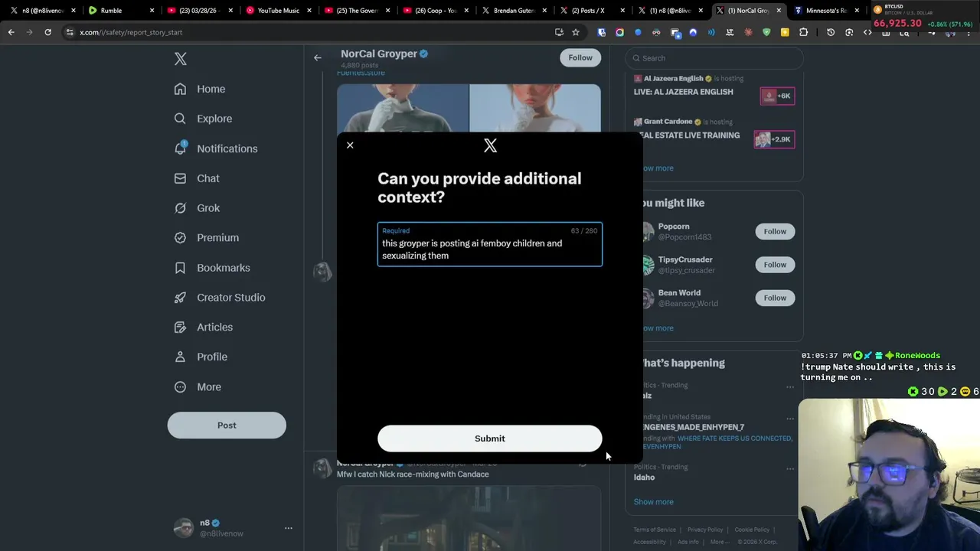Screen dimensions: 980x551
Task: Open the n8 account avatar at sidebar bottom
Action: (184, 528)
